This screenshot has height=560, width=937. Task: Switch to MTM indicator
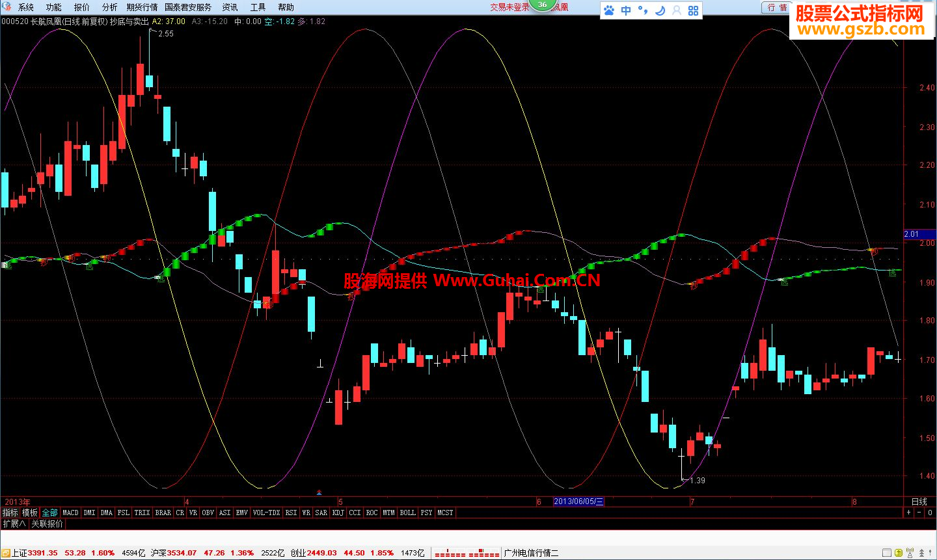tap(388, 513)
